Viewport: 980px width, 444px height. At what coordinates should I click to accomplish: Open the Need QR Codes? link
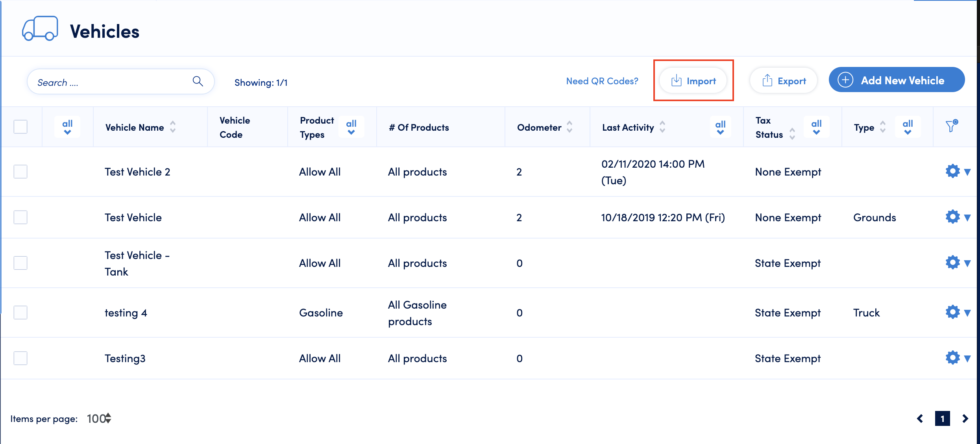(602, 81)
